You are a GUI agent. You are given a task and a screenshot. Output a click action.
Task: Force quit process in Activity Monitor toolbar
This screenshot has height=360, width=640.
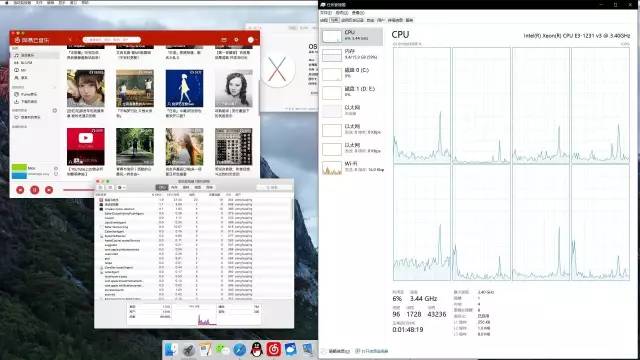coord(100,187)
